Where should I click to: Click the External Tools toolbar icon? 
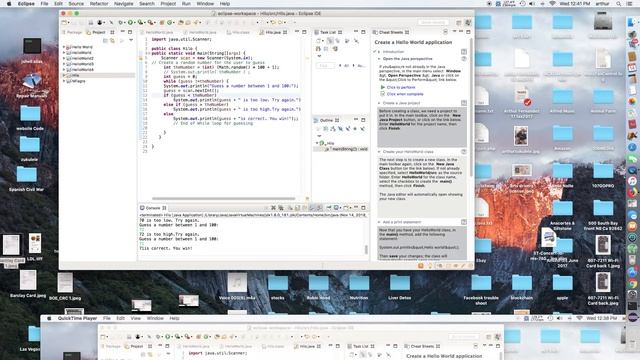pos(150,22)
